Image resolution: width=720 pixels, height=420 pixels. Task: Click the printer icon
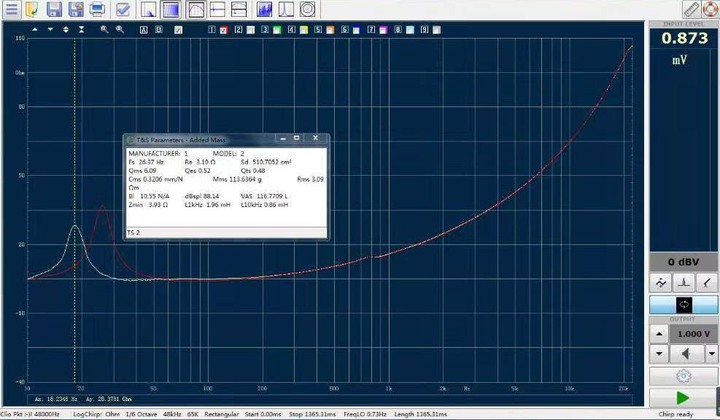tap(97, 9)
